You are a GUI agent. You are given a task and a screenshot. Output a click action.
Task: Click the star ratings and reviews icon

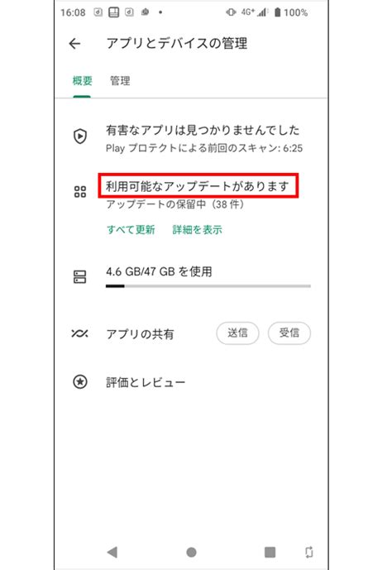point(80,382)
